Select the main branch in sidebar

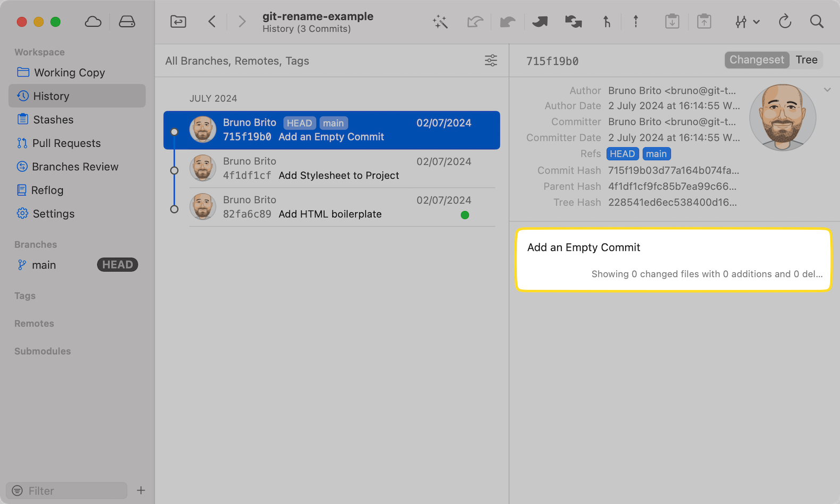point(44,265)
